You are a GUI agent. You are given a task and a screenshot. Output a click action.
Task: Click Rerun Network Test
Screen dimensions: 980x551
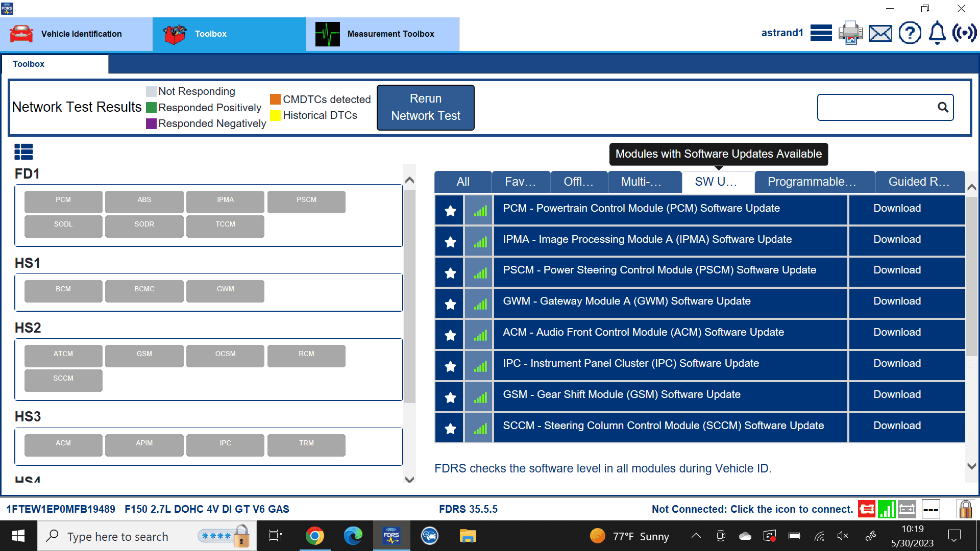(x=425, y=107)
